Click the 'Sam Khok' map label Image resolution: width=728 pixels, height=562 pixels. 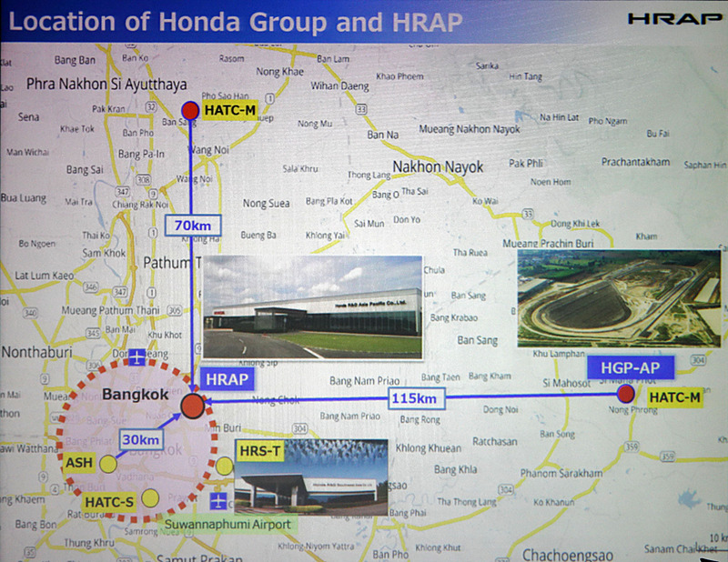104,254
